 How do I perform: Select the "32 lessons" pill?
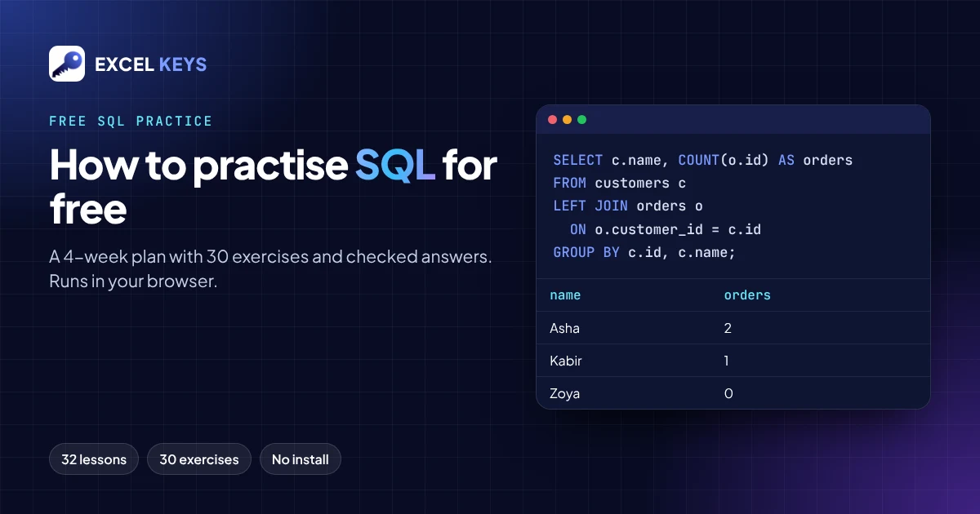[x=94, y=459]
